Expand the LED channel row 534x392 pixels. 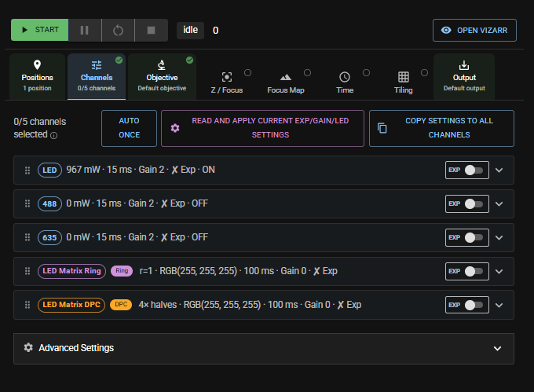pyautogui.click(x=499, y=170)
